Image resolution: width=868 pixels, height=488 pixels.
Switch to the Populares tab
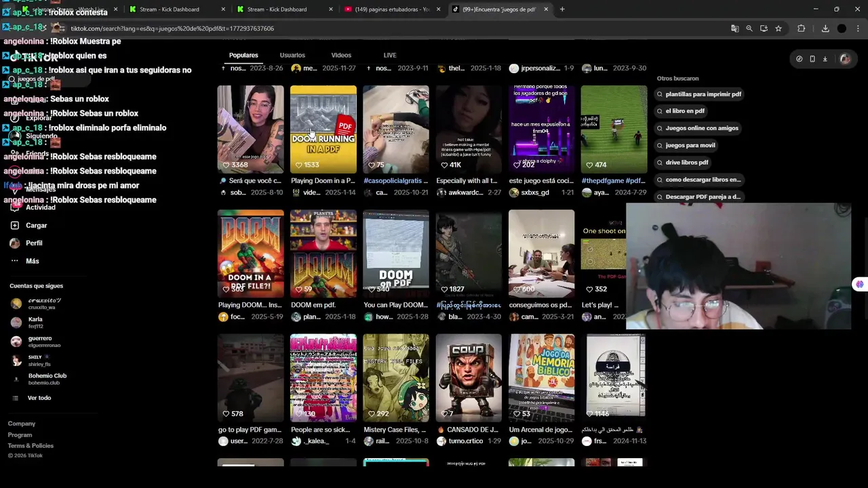pos(243,55)
